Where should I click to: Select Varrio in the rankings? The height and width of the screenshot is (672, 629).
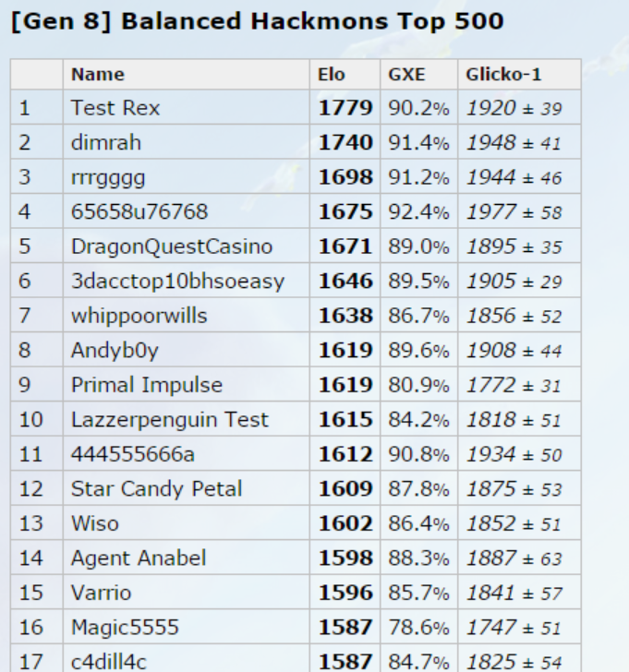(101, 594)
